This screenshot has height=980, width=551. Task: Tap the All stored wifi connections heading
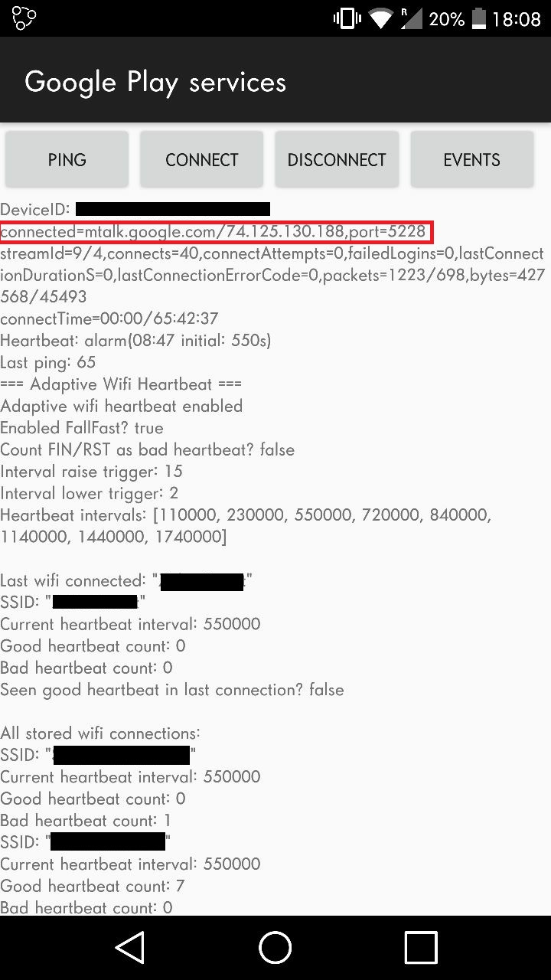100,733
